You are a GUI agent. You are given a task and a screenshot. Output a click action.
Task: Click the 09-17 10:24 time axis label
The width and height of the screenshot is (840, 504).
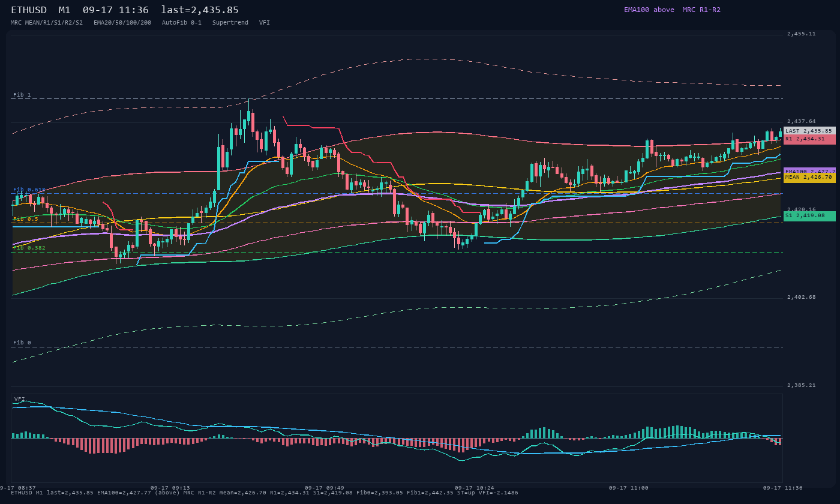click(x=475, y=488)
